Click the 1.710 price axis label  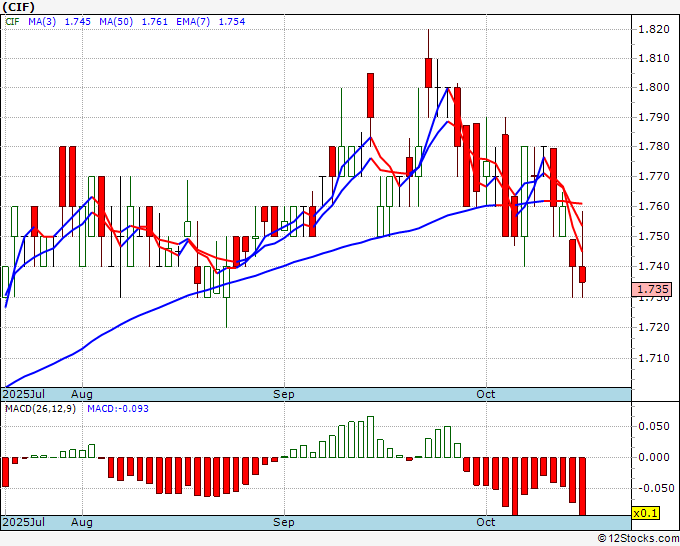(654, 358)
